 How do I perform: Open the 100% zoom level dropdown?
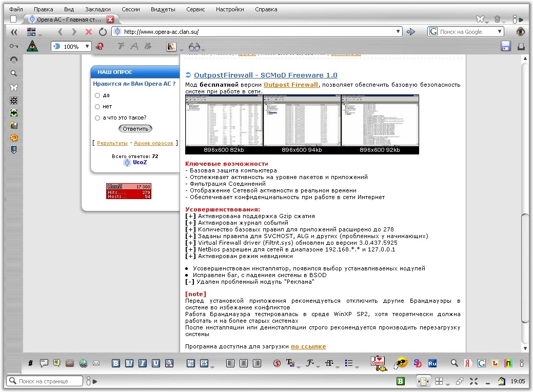point(87,47)
